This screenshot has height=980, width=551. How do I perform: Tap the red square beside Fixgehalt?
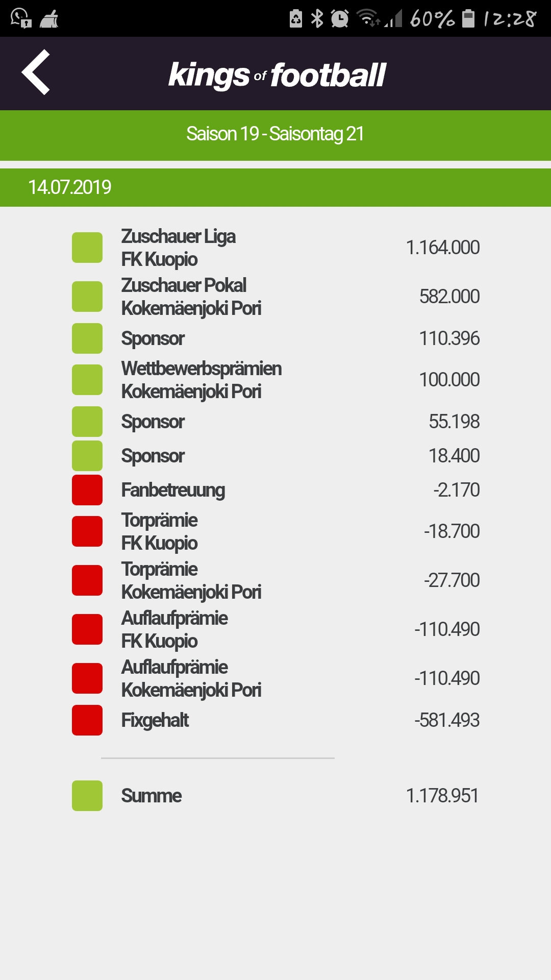(x=87, y=720)
